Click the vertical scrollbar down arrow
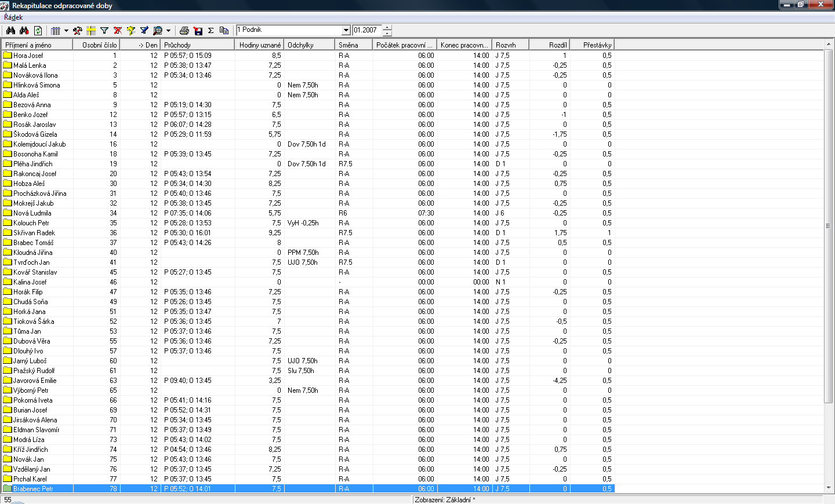835x504 pixels. click(828, 488)
